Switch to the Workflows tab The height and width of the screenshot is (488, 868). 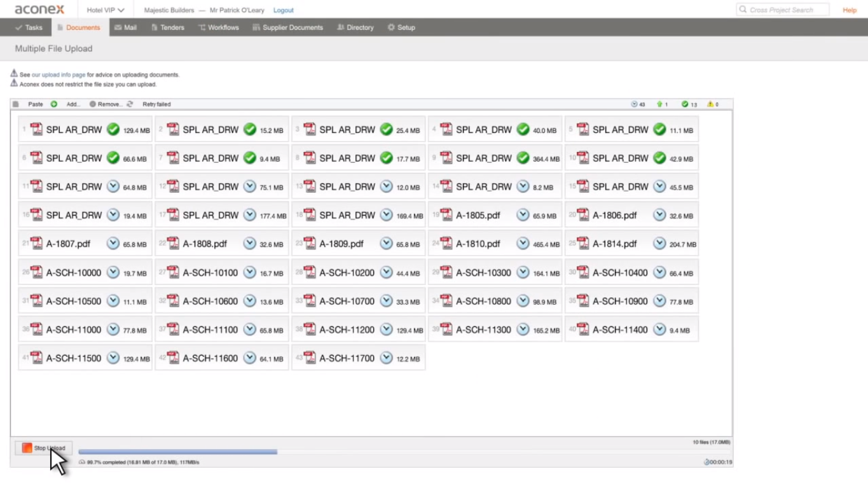218,27
